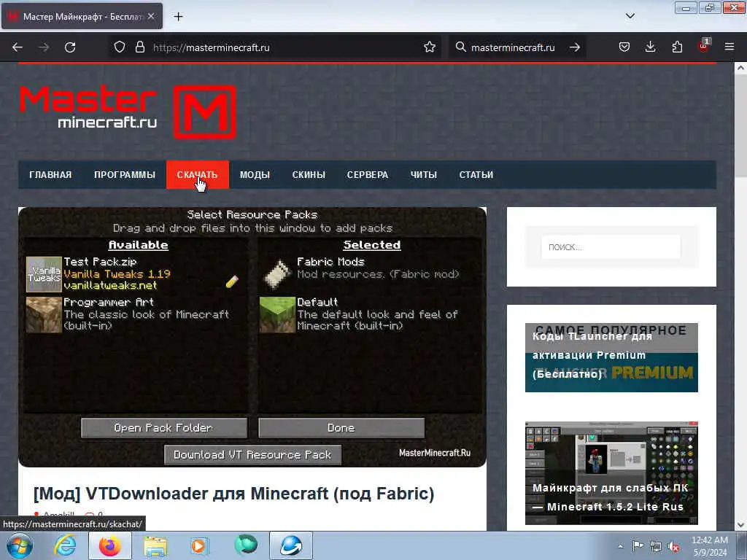This screenshot has width=747, height=560.
Task: Click the site padlock security icon
Action: pyautogui.click(x=139, y=47)
